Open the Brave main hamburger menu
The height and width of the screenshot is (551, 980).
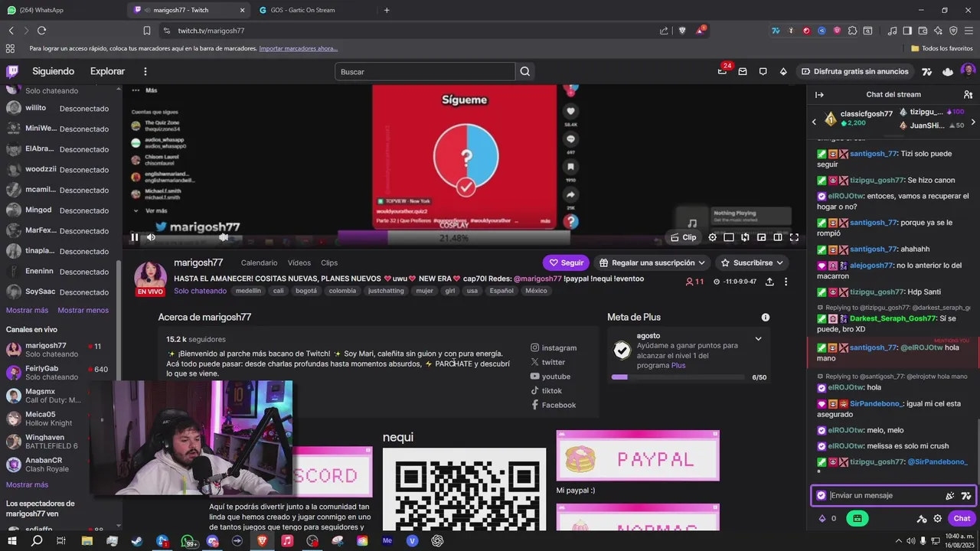pyautogui.click(x=969, y=31)
